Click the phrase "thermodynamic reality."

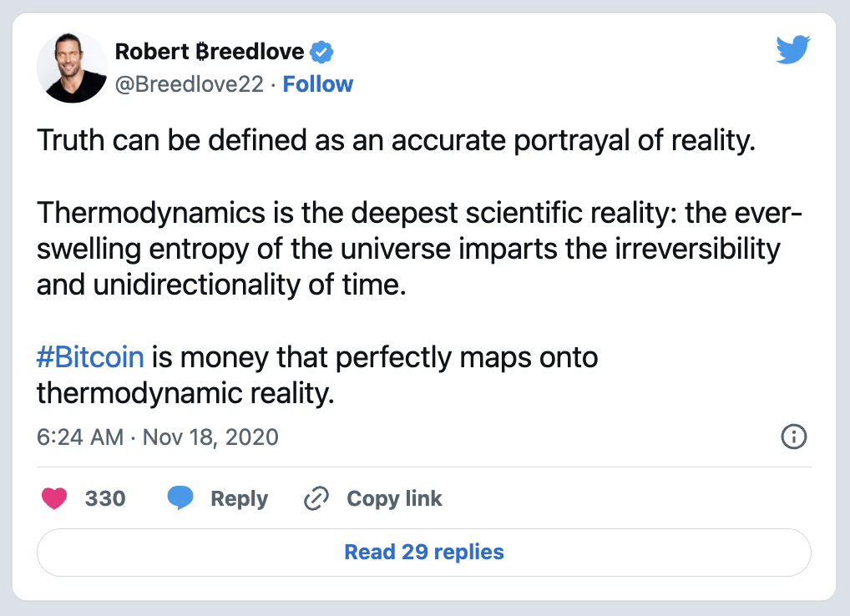pyautogui.click(x=185, y=393)
